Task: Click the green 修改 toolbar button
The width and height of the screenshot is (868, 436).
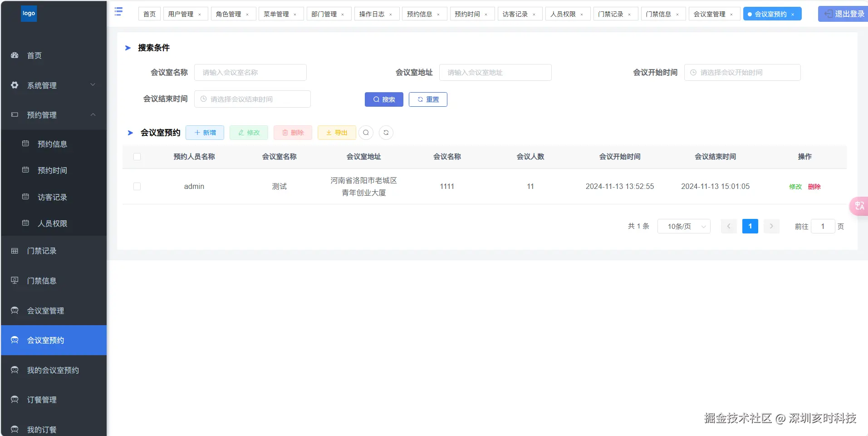Action: pos(249,133)
